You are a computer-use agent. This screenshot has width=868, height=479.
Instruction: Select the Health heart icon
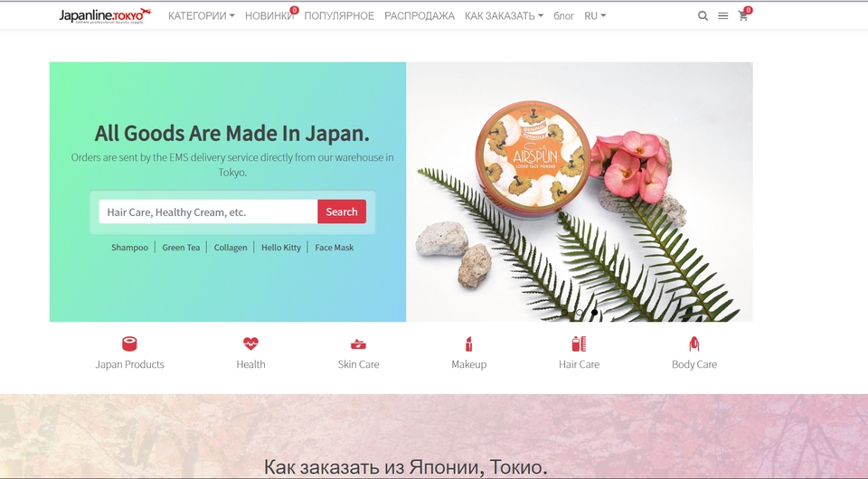click(250, 344)
